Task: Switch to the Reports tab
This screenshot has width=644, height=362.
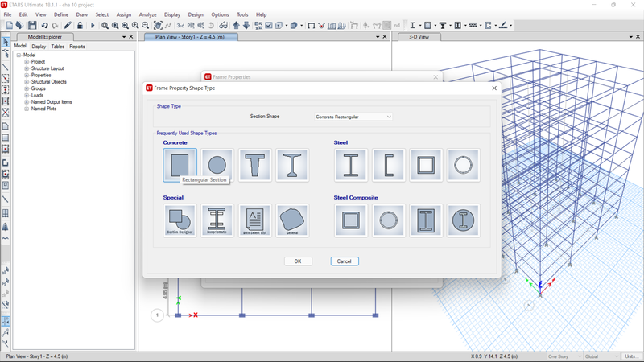Action: click(76, 47)
